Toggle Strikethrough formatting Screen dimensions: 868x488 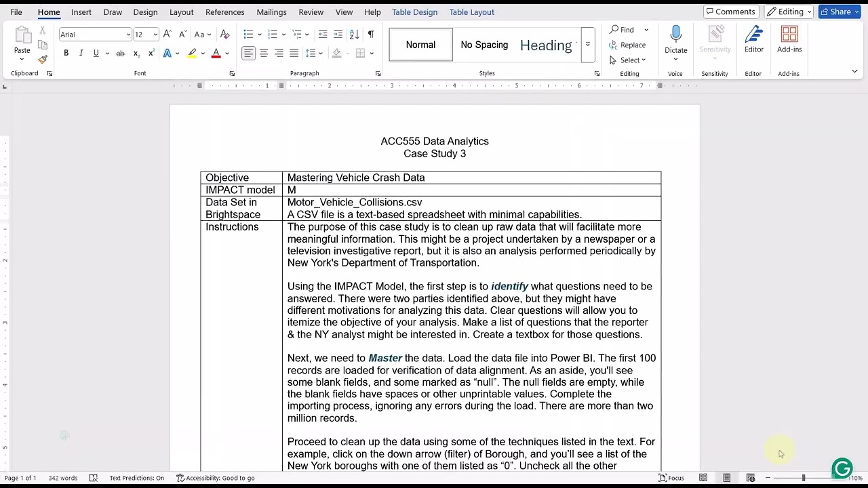120,53
